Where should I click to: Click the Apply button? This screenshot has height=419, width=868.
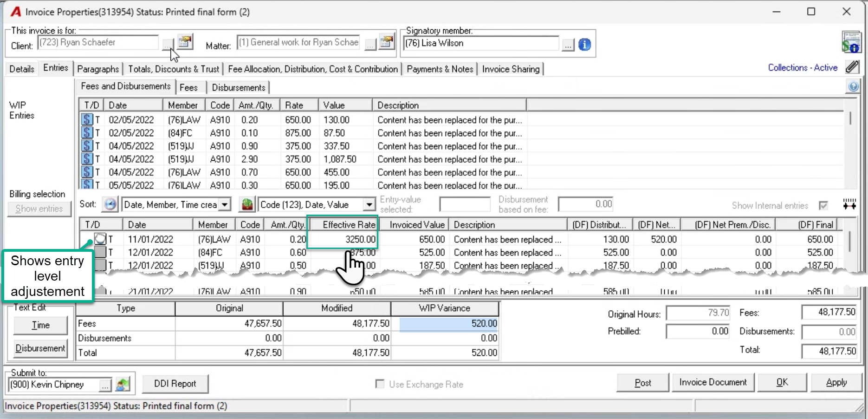(x=836, y=382)
